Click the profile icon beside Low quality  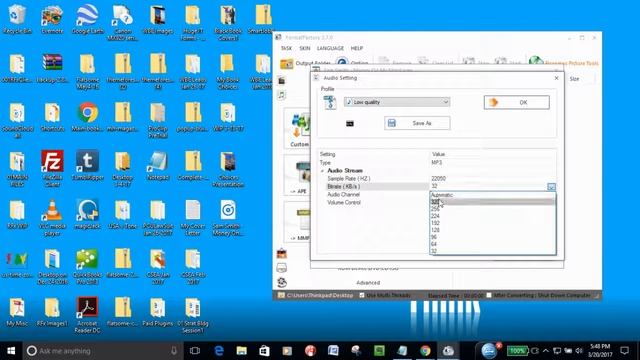coord(330,102)
